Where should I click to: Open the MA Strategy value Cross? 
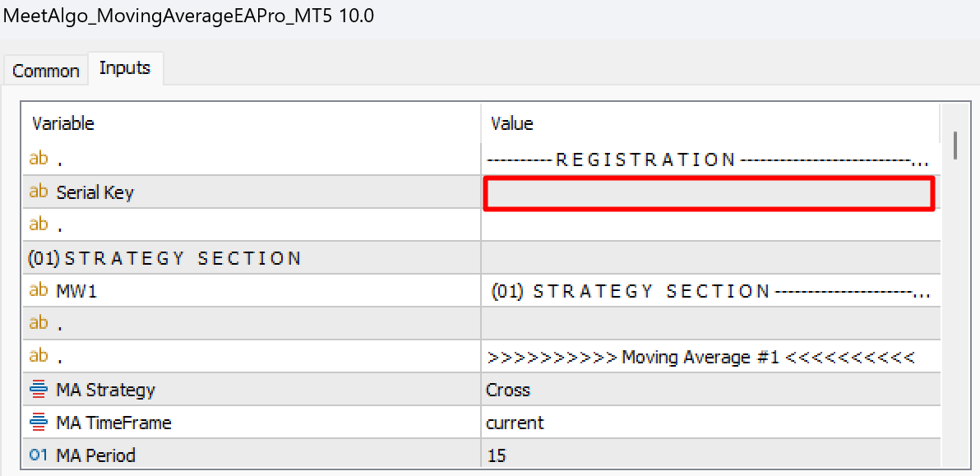[710, 390]
